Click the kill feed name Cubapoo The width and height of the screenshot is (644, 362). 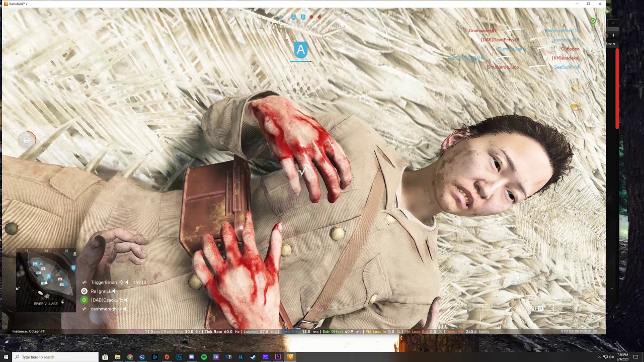point(570,49)
